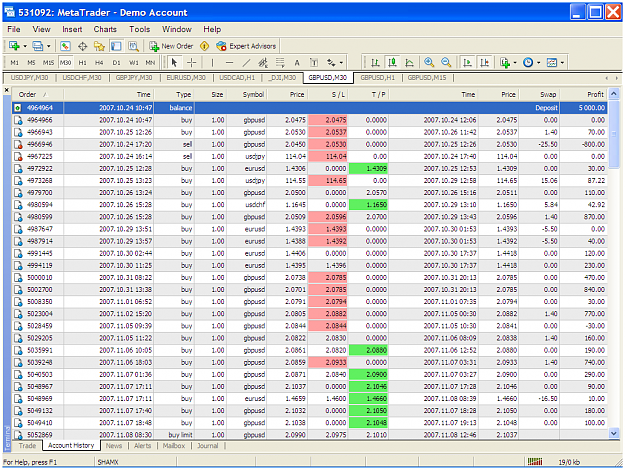The width and height of the screenshot is (625, 470).
Task: Toggle chart Auto Scroll
Action: tap(468, 63)
